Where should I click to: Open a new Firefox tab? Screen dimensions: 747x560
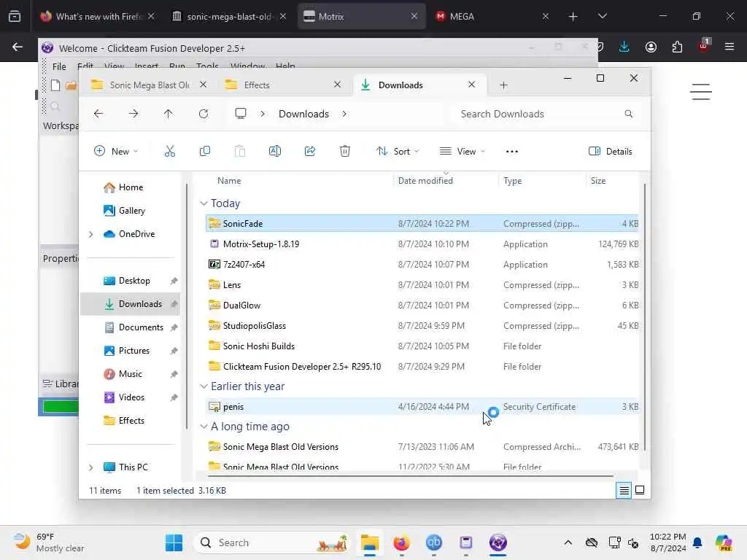(x=573, y=16)
